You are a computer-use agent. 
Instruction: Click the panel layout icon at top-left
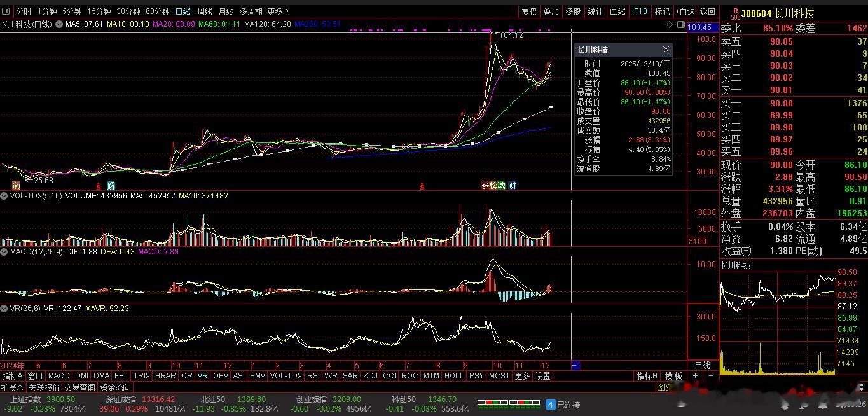click(6, 11)
